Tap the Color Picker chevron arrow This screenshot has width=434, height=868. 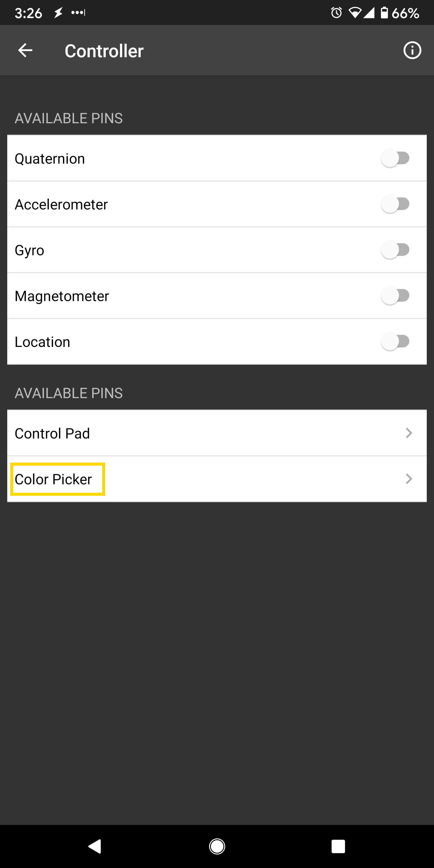coord(409,479)
